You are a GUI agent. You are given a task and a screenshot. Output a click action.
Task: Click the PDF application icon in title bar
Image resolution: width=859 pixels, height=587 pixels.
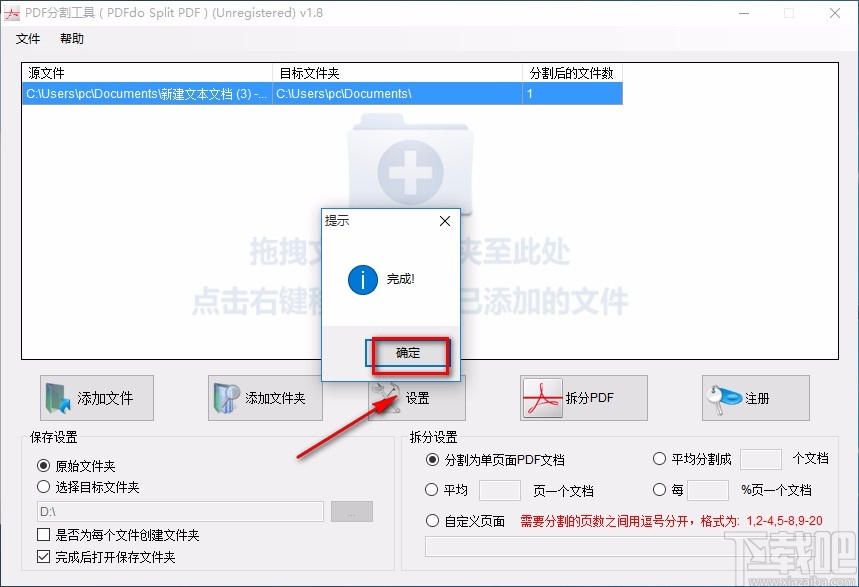pos(12,13)
